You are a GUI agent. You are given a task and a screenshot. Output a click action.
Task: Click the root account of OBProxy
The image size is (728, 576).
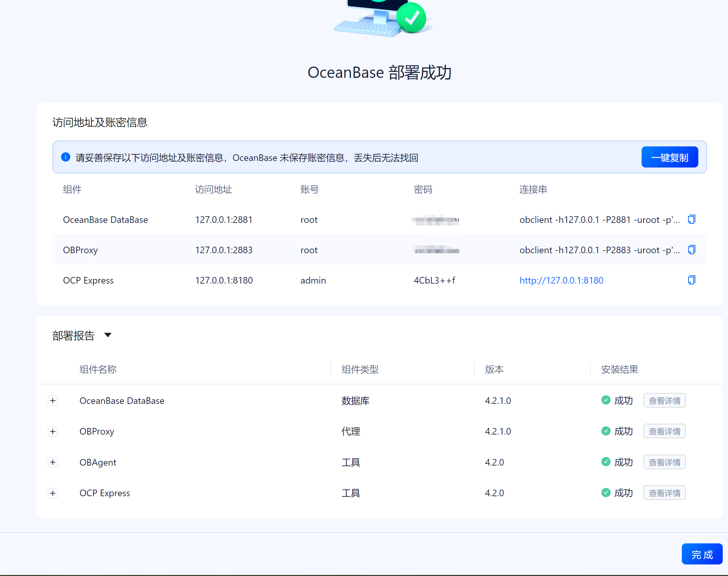[x=309, y=250]
